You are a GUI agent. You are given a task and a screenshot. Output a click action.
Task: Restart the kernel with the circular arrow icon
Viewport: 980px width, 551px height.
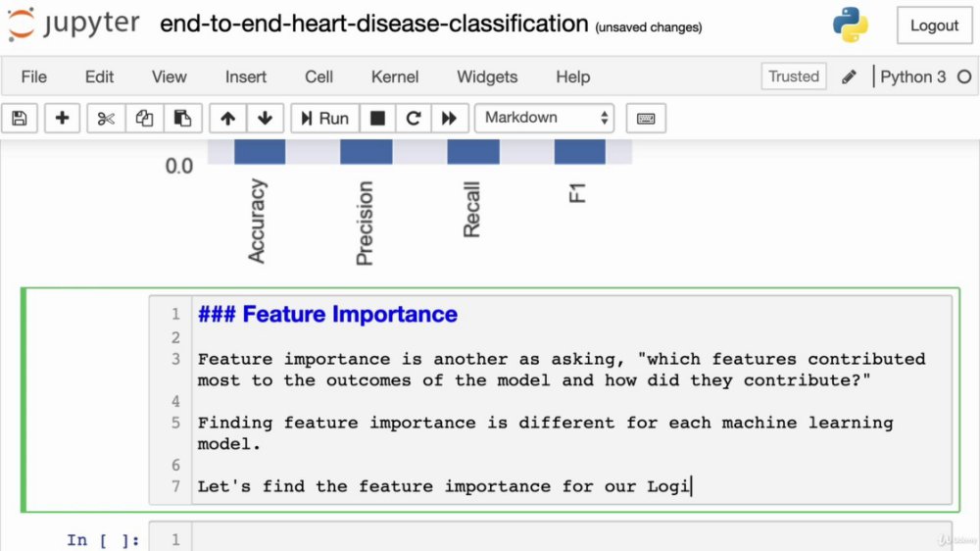tap(414, 119)
